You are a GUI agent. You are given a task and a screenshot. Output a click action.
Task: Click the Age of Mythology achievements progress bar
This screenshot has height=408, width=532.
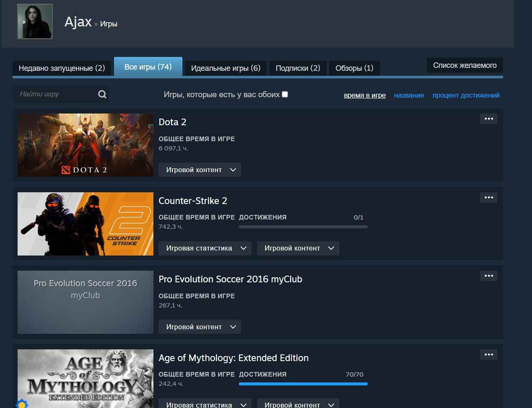pos(303,384)
